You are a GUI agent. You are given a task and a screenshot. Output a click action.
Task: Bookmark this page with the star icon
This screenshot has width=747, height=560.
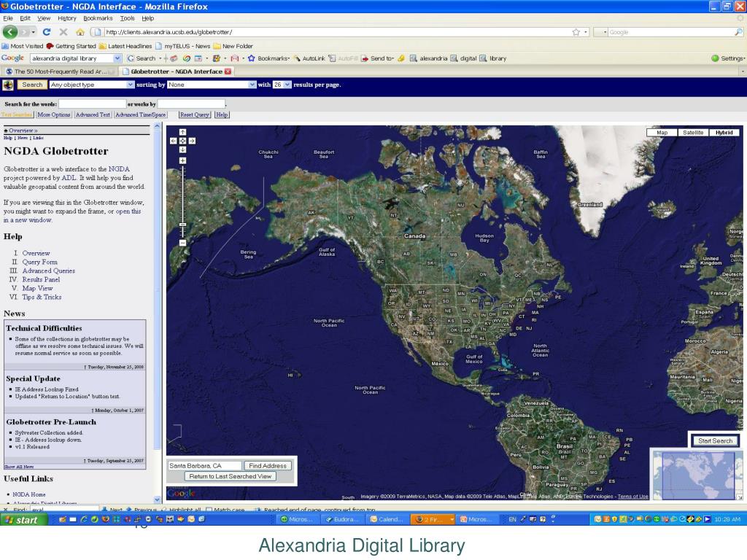[576, 32]
